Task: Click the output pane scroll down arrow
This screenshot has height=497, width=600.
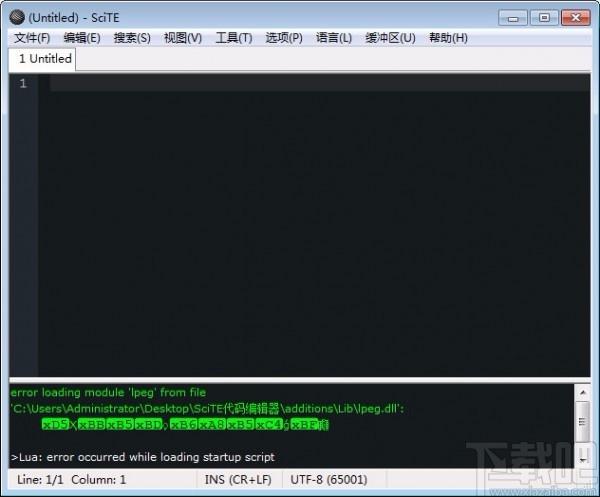Action: (x=582, y=460)
